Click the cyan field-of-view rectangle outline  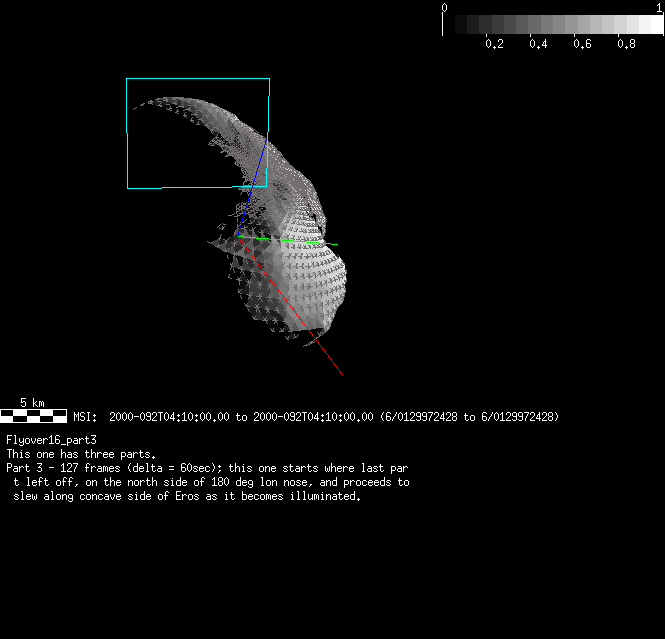[x=127, y=130]
